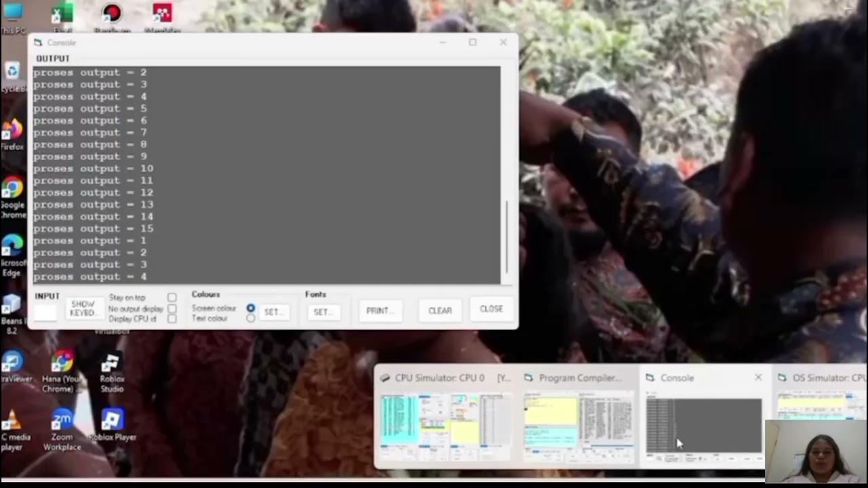Open the Excel desktop shortcut icon
The width and height of the screenshot is (868, 488).
[62, 16]
